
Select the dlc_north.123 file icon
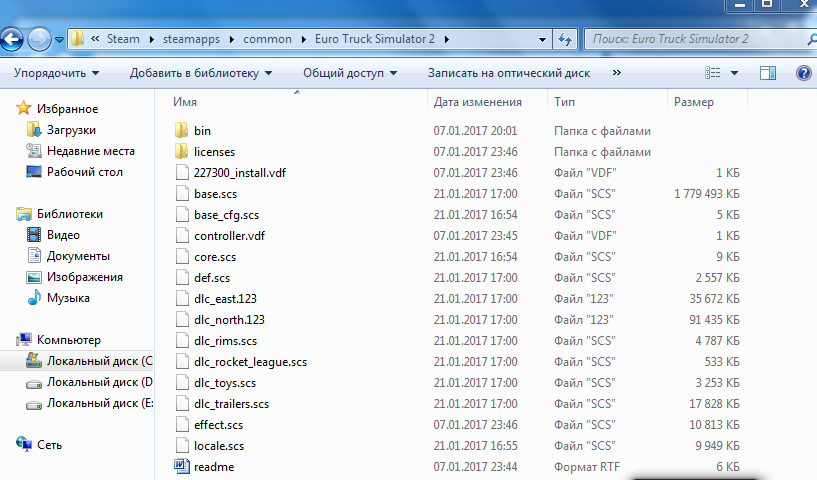pos(182,319)
